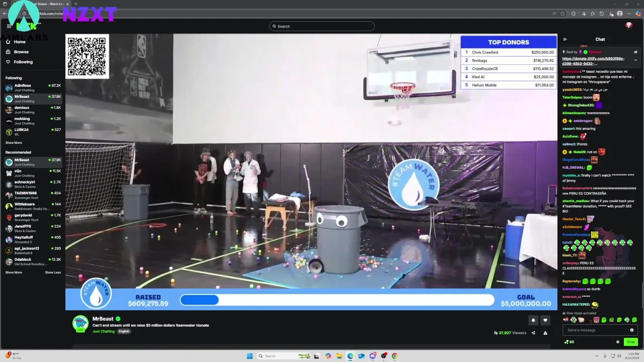644x362 pixels.
Task: Open a new browser tab
Action: pyautogui.click(x=75, y=4)
